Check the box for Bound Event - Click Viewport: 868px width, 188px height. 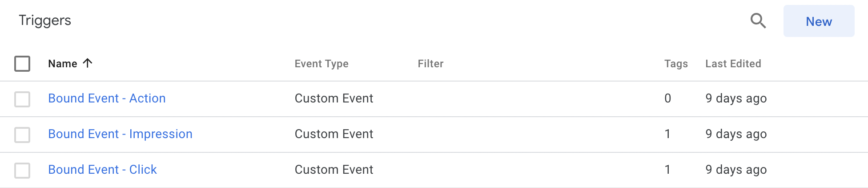pos(22,170)
